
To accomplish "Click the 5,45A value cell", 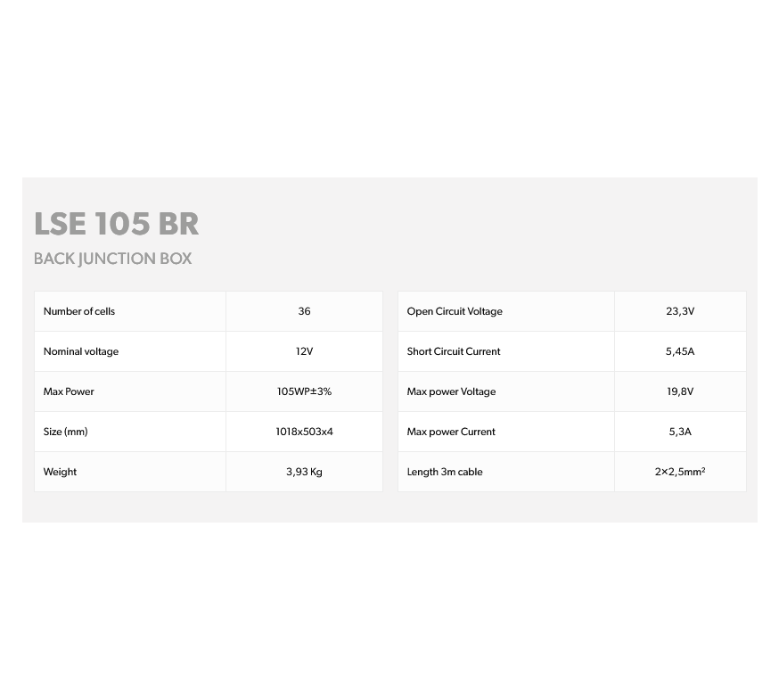I will tap(680, 351).
